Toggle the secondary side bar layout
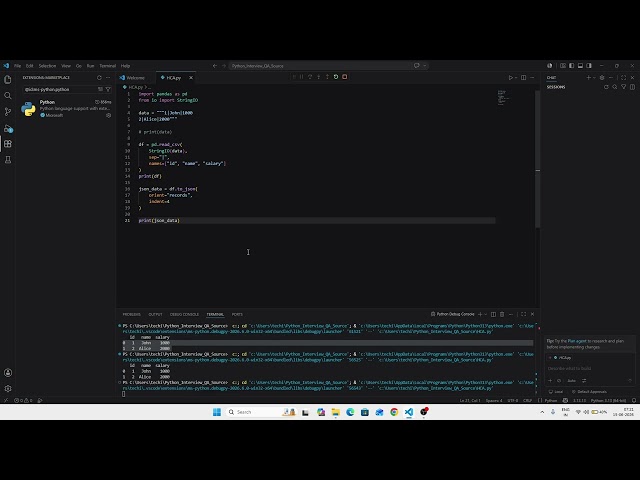The width and height of the screenshot is (640, 480). coord(589,66)
